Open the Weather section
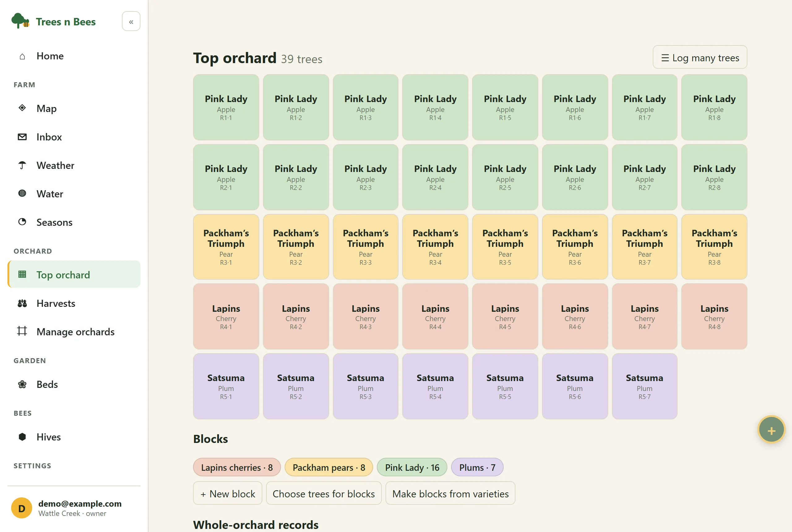The width and height of the screenshot is (792, 532). (74, 165)
